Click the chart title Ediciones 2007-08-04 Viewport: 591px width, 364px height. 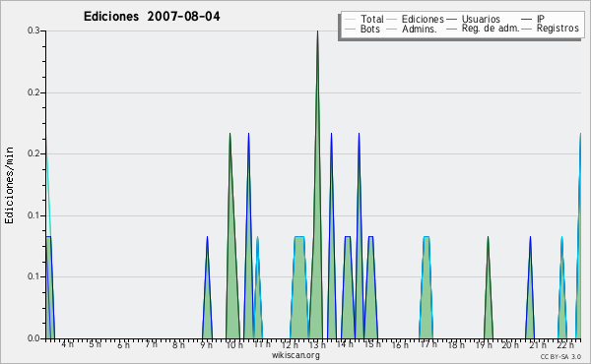[152, 17]
